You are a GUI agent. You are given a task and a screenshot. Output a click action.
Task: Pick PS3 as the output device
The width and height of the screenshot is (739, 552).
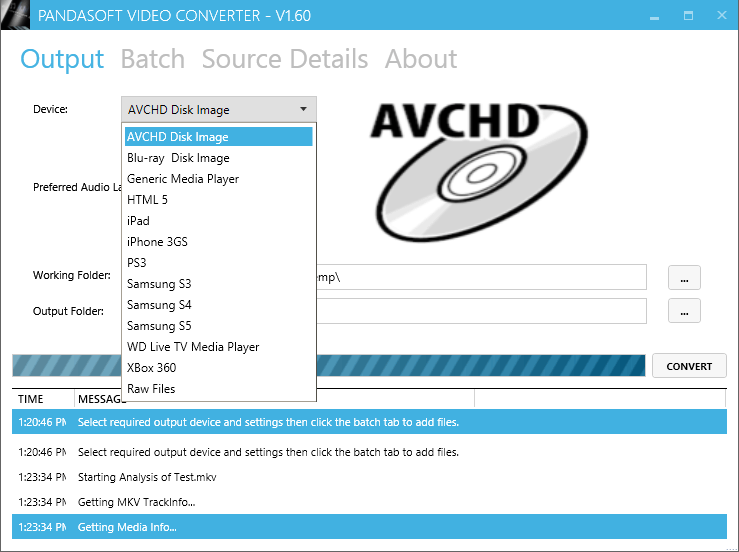(x=219, y=263)
